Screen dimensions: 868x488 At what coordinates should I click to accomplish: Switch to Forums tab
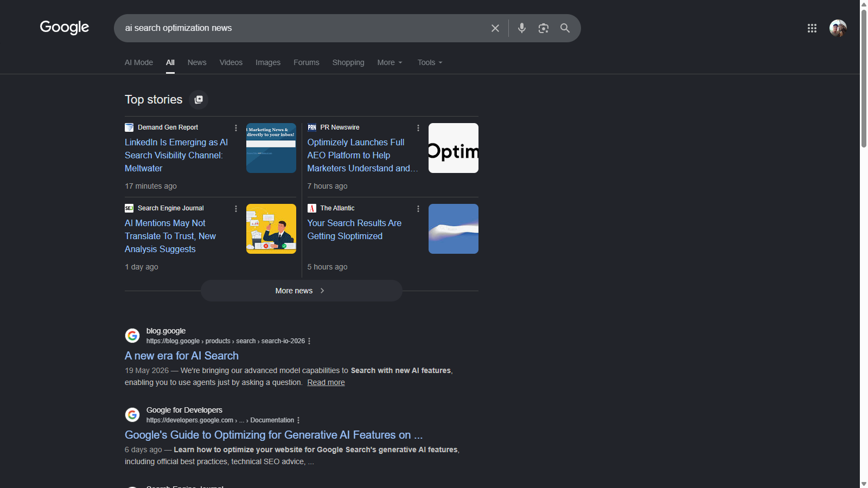click(x=307, y=62)
